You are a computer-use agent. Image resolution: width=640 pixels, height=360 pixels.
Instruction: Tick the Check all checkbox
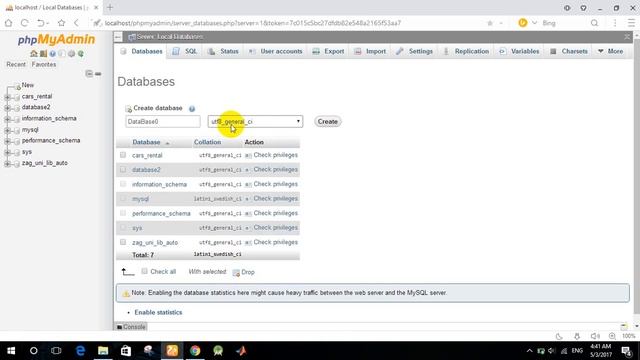coord(144,271)
